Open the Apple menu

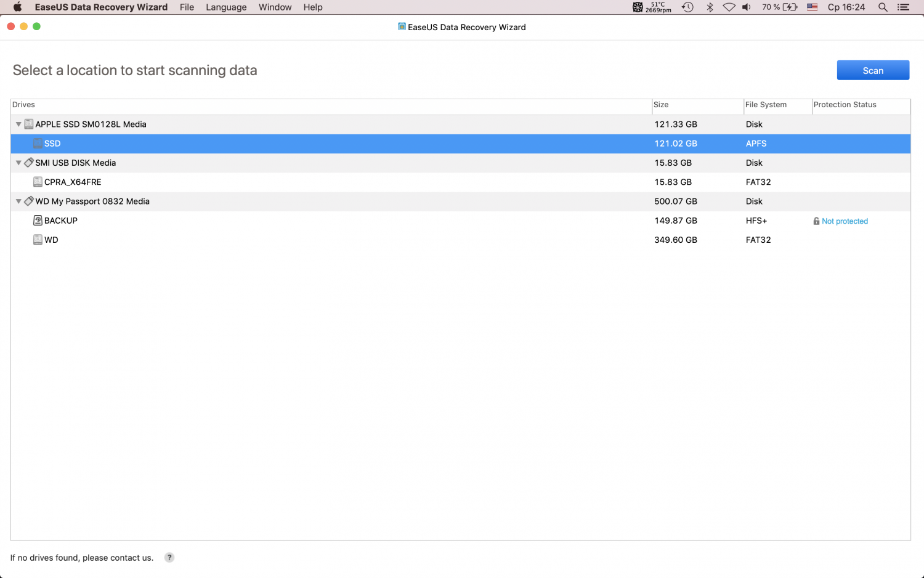(x=17, y=7)
